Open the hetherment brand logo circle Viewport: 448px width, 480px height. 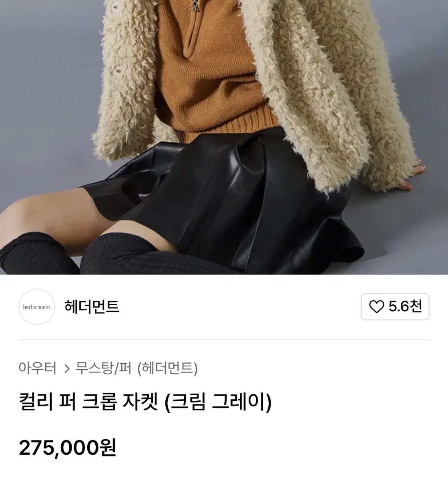pos(37,307)
